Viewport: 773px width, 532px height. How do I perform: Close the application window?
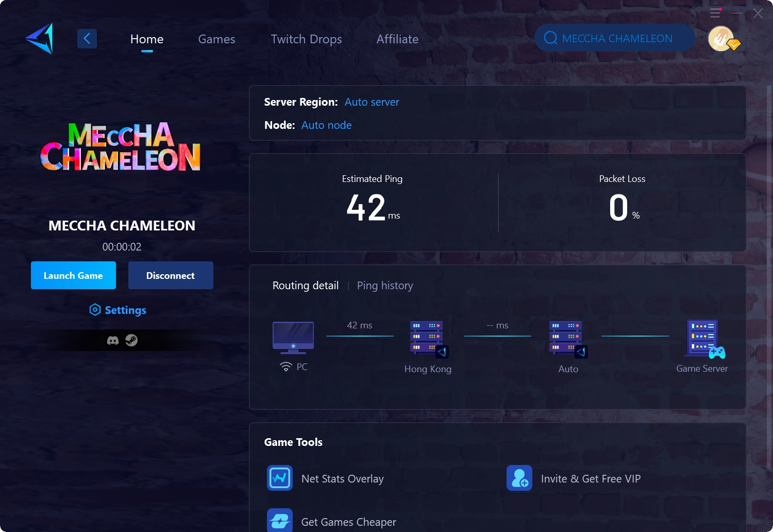[758, 13]
